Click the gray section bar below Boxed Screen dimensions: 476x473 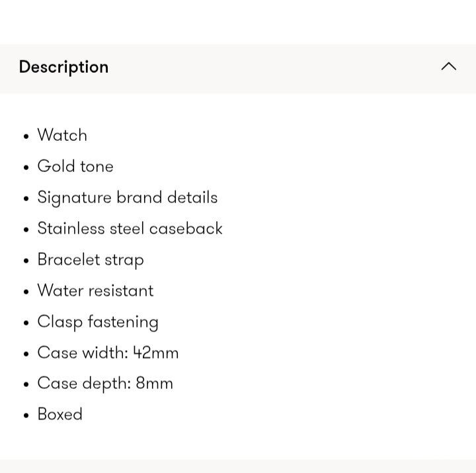pos(238,466)
